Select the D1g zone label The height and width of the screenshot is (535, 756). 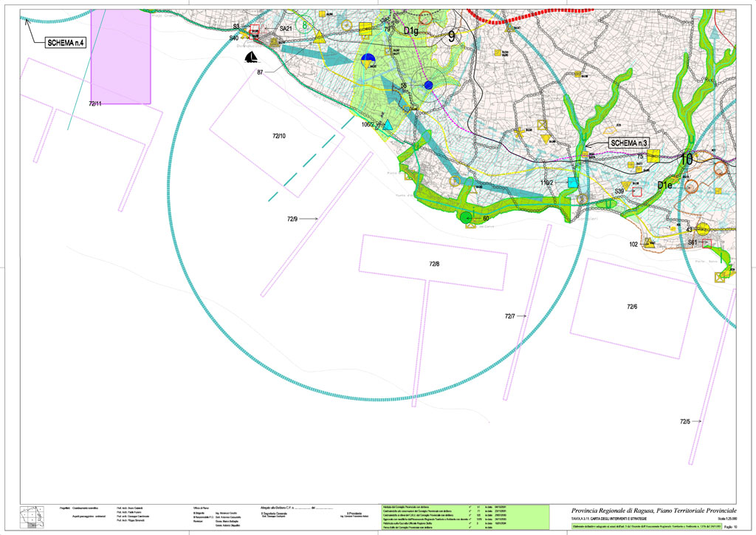click(411, 31)
